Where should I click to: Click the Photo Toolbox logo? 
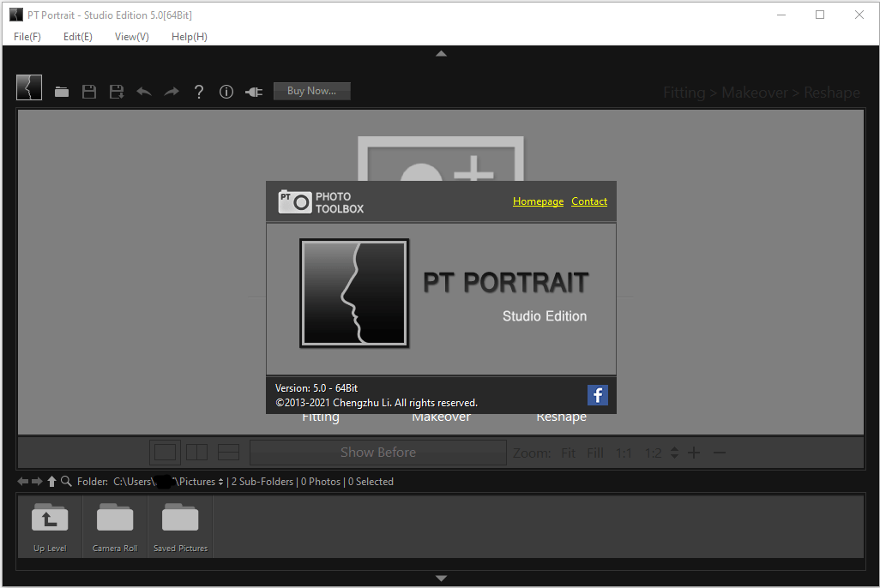(321, 202)
